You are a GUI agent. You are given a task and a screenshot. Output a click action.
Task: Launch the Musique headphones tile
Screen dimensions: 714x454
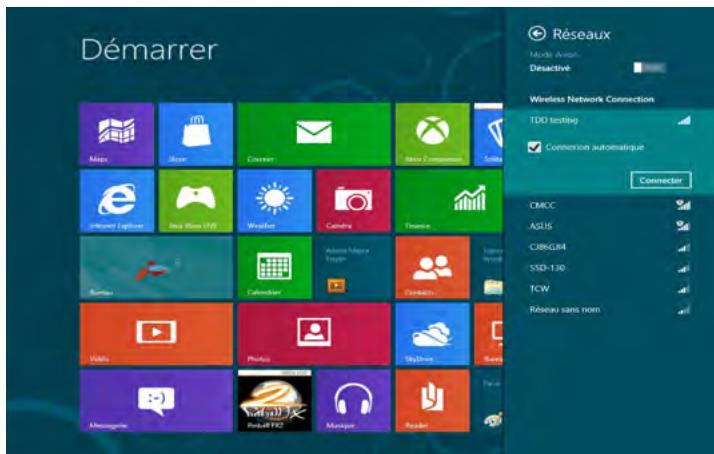click(x=351, y=400)
